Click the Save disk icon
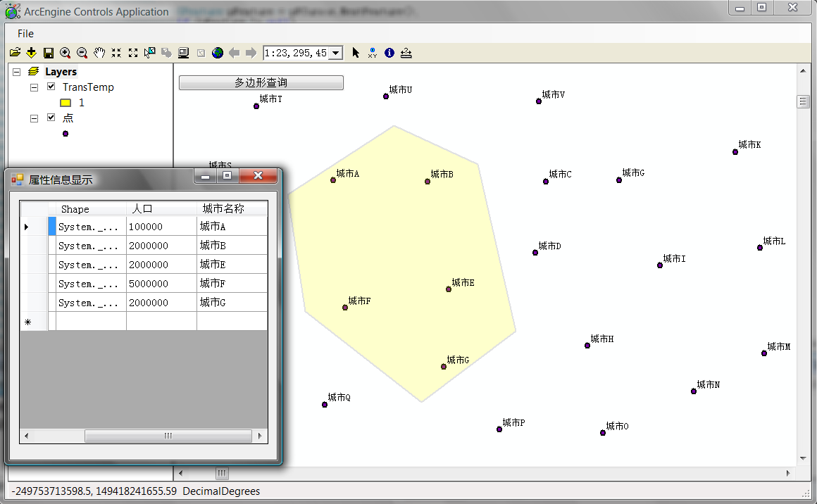The height and width of the screenshot is (504, 817). [x=49, y=53]
